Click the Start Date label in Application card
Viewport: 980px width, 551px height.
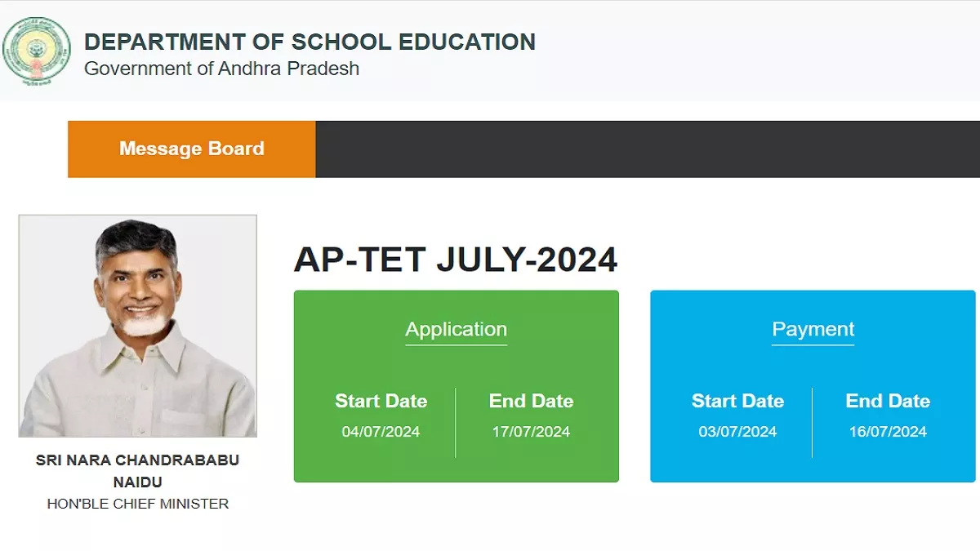381,402
